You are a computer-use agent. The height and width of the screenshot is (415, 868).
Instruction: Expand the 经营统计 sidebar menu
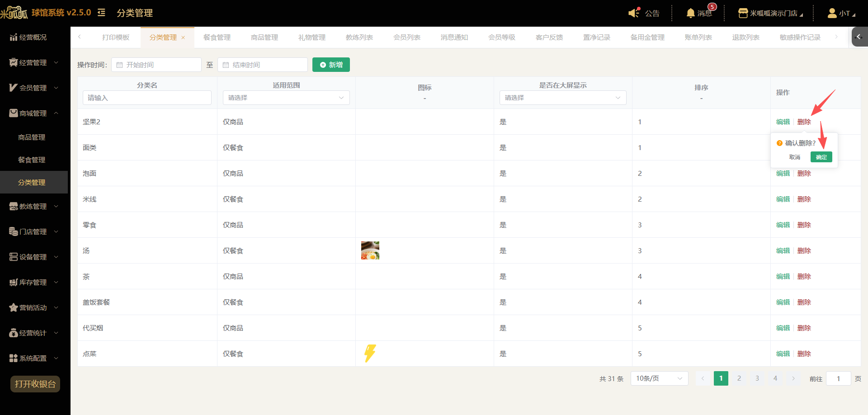(34, 333)
